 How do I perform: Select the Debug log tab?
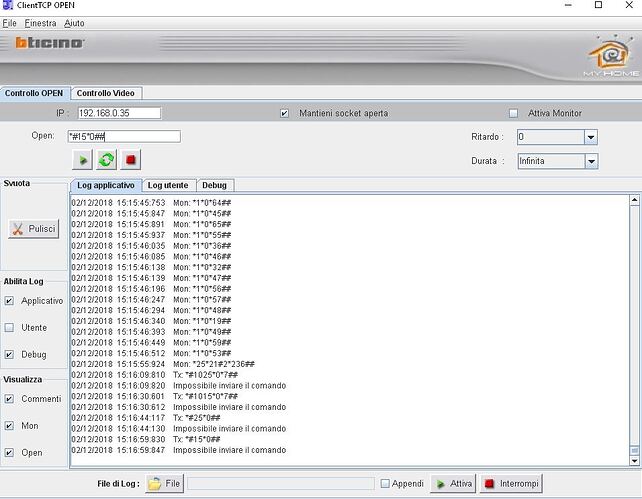point(215,185)
